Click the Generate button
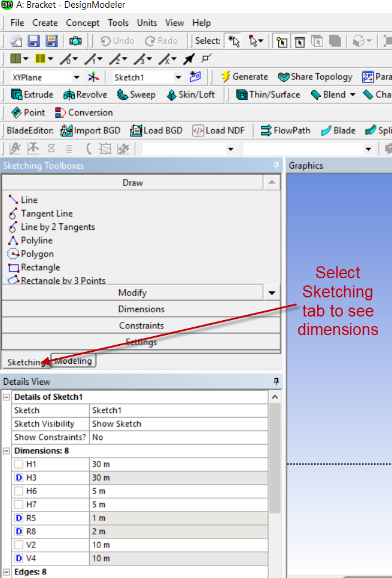 coord(245,77)
